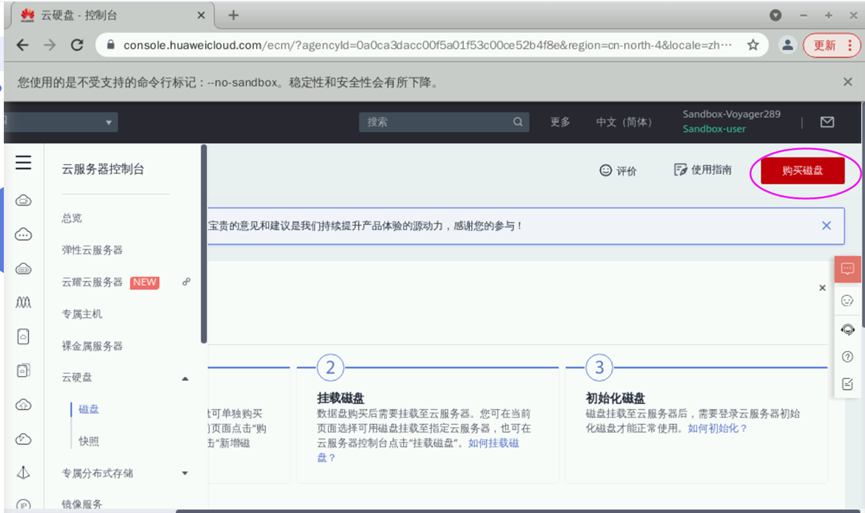865x513 pixels.
Task: Open 专属主机 in sidebar
Action: 82,314
